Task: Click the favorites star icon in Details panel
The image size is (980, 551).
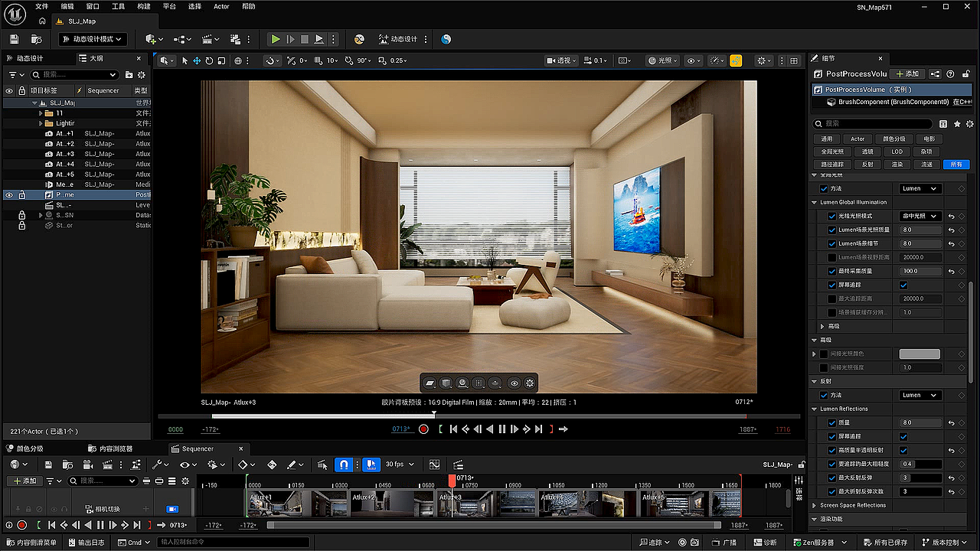Action: click(957, 123)
